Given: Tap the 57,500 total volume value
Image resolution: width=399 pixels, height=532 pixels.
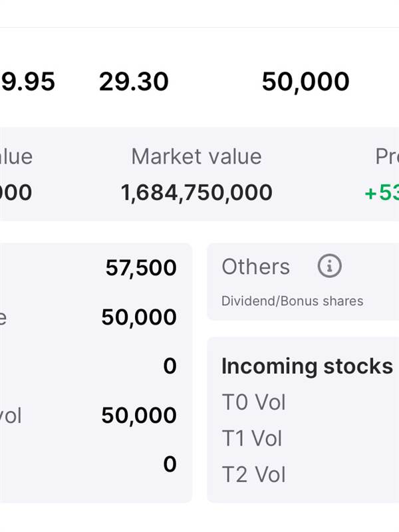Looking at the screenshot, I should coord(141,268).
